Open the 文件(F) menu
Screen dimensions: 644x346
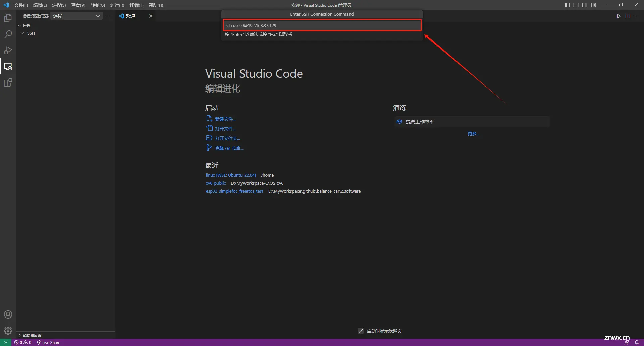point(21,5)
